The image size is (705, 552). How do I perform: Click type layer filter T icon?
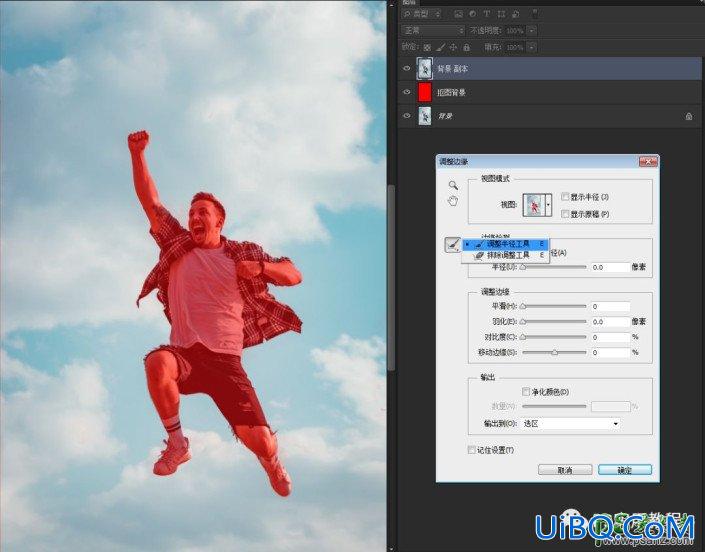click(x=486, y=14)
